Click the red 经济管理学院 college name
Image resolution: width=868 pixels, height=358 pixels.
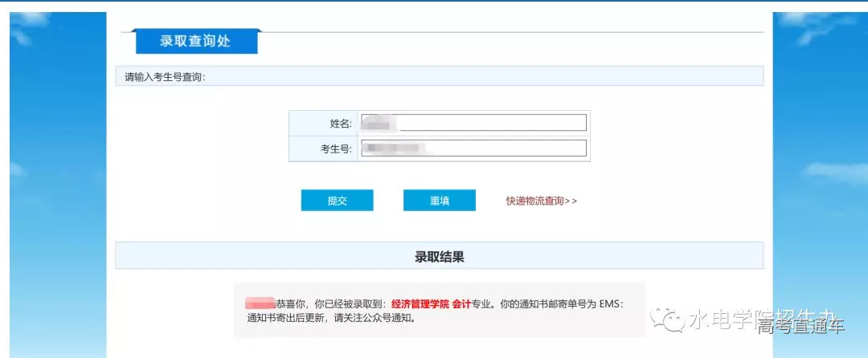(x=420, y=305)
